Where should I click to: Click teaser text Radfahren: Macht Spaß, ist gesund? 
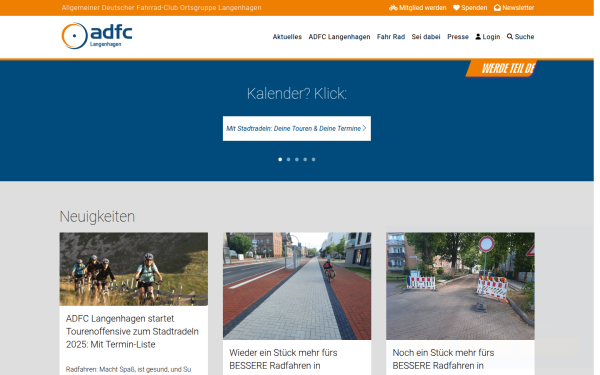(x=128, y=369)
